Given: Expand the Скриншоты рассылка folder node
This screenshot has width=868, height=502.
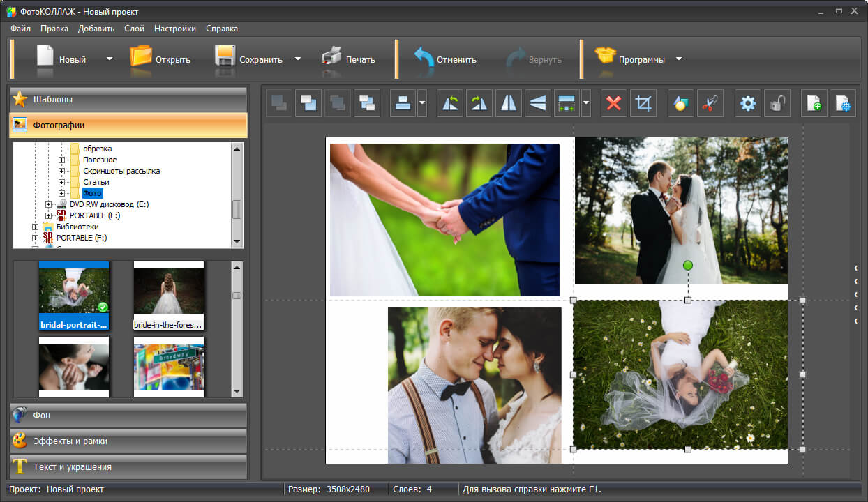Looking at the screenshot, I should coord(62,171).
